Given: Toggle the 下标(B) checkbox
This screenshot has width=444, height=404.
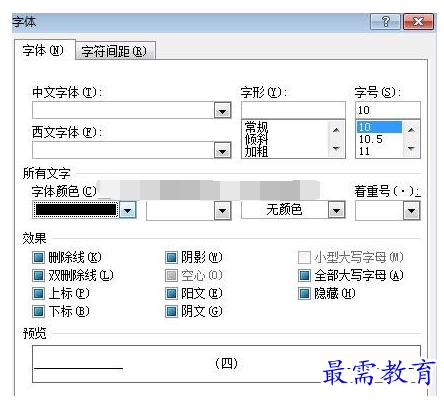Looking at the screenshot, I should click(x=38, y=311).
